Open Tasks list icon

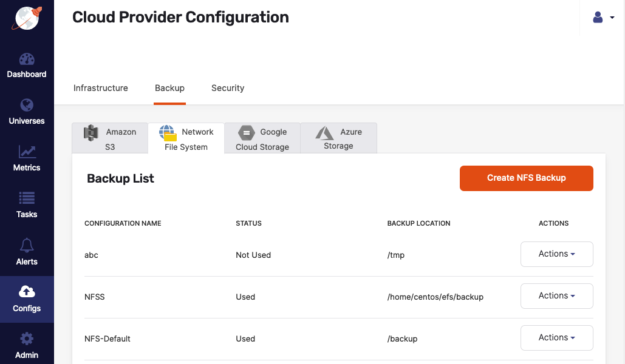[27, 198]
